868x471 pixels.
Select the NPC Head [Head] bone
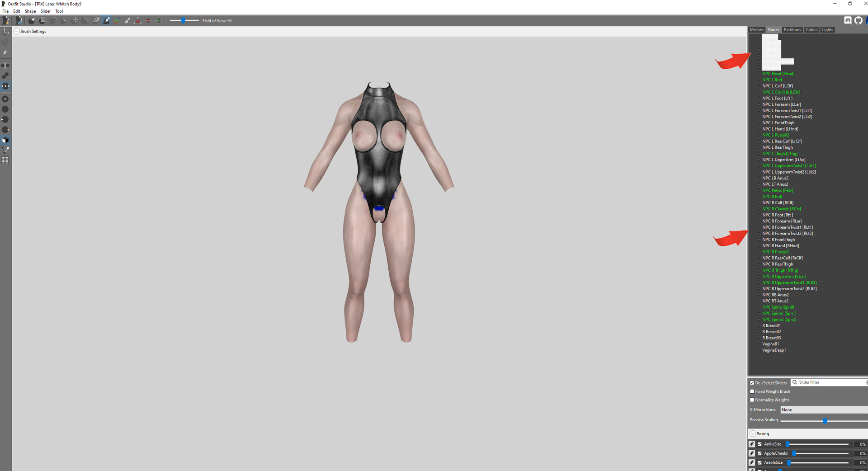(x=778, y=74)
